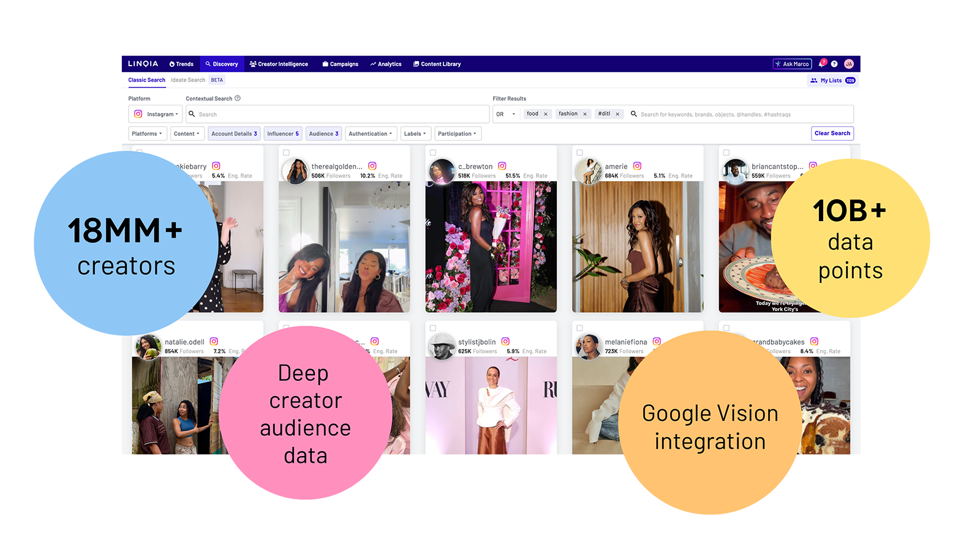Switch to the Ideate Search tab
Viewport: 980px width, 551px height.
pyautogui.click(x=188, y=80)
